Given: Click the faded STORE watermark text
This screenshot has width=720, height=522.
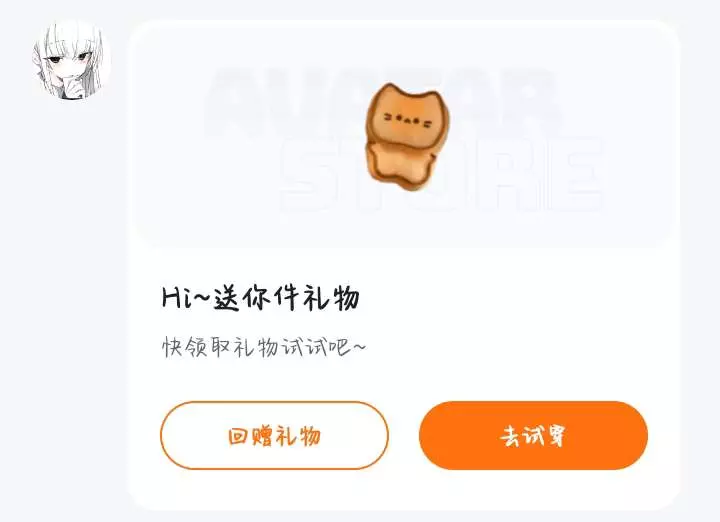Looking at the screenshot, I should 441,174.
